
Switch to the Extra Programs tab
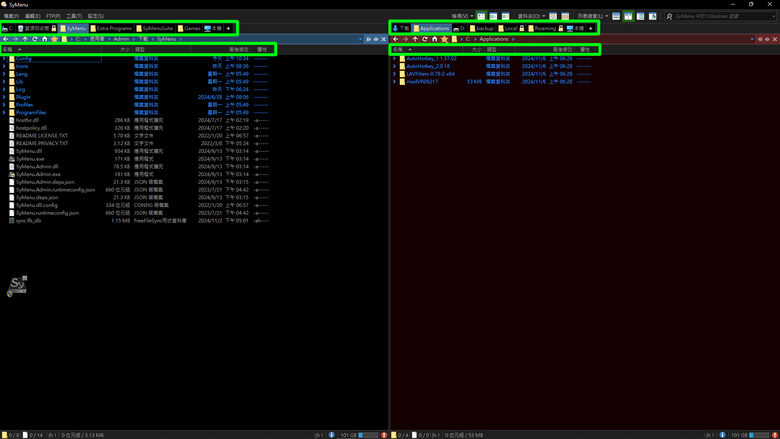[x=111, y=28]
